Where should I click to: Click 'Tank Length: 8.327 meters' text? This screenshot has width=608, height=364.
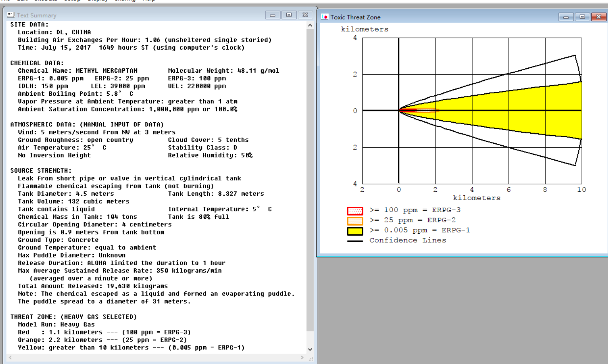pos(216,194)
